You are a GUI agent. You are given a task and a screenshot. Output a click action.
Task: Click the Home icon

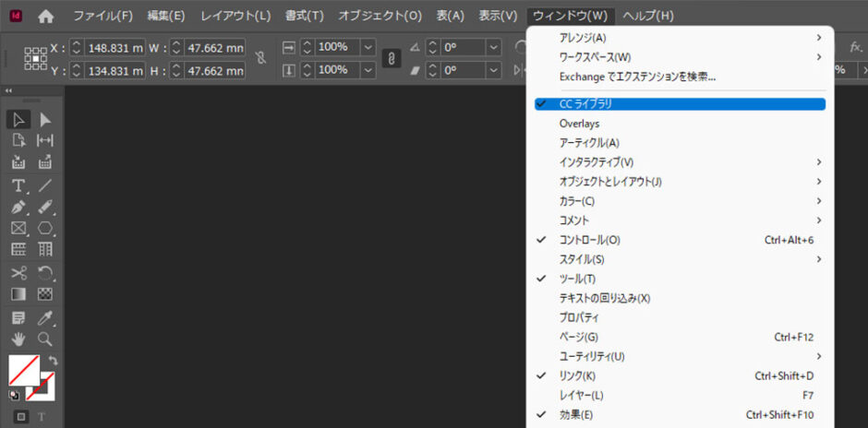tap(46, 17)
